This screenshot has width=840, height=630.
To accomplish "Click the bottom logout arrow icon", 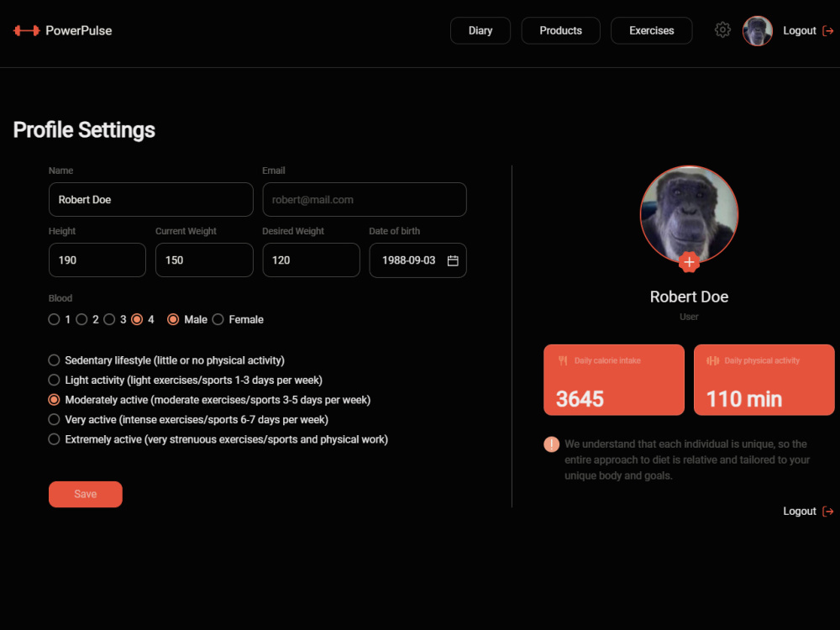I will pos(827,512).
